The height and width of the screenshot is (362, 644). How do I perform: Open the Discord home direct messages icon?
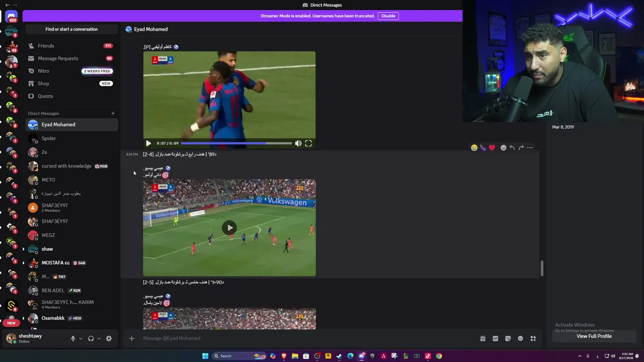[11, 17]
